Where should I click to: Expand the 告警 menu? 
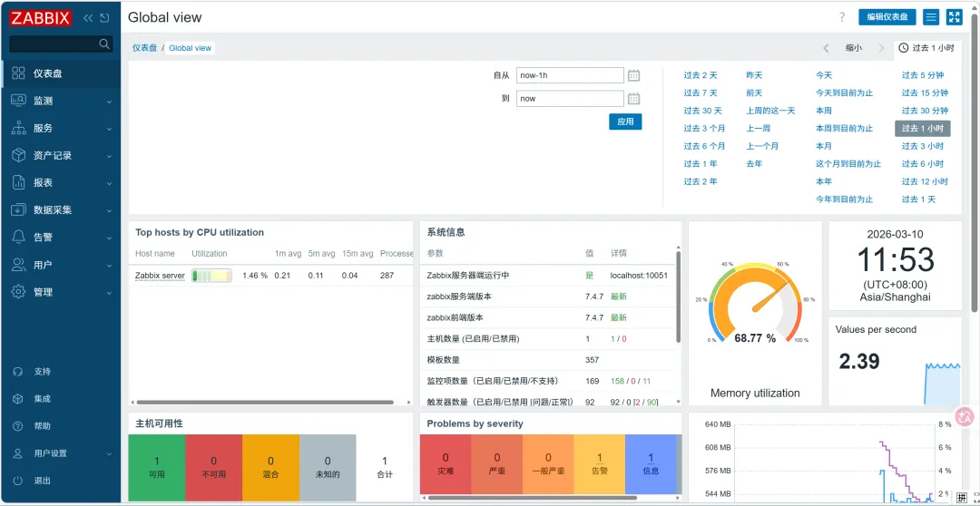[61, 238]
